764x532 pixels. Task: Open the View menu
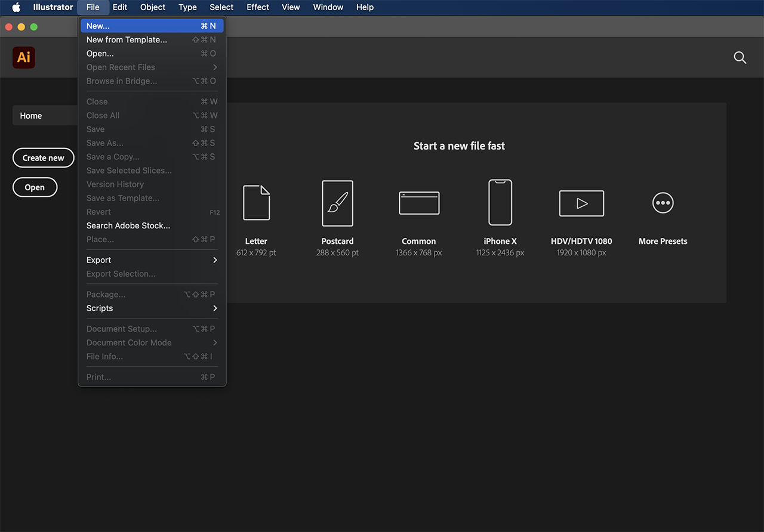click(x=291, y=7)
